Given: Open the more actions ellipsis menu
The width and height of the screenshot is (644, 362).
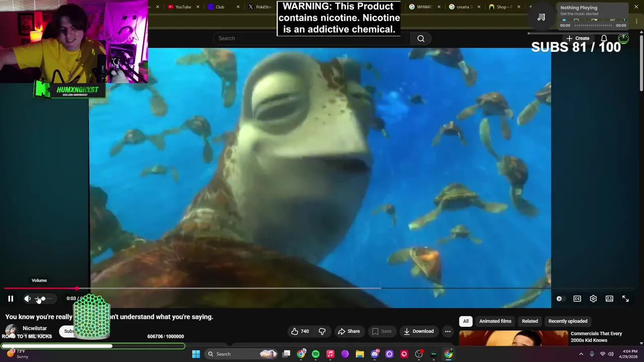Looking at the screenshot, I should (x=447, y=331).
